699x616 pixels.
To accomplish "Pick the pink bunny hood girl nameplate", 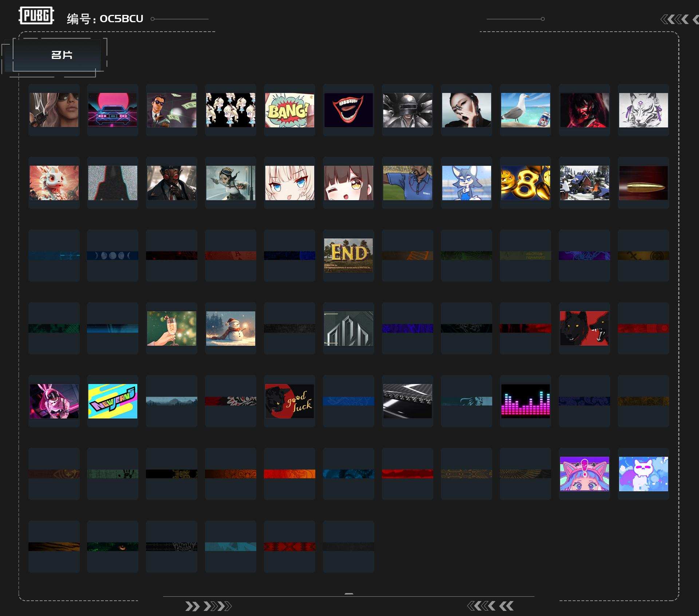I will point(54,401).
